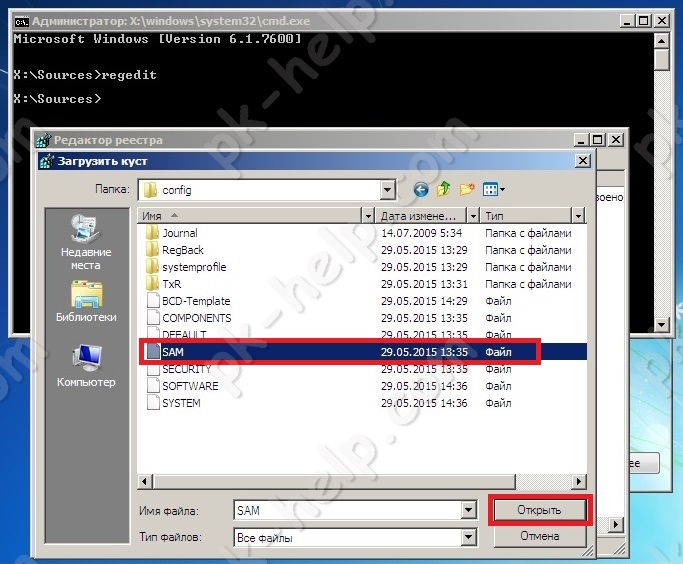Go back using the blue back arrow icon

420,190
